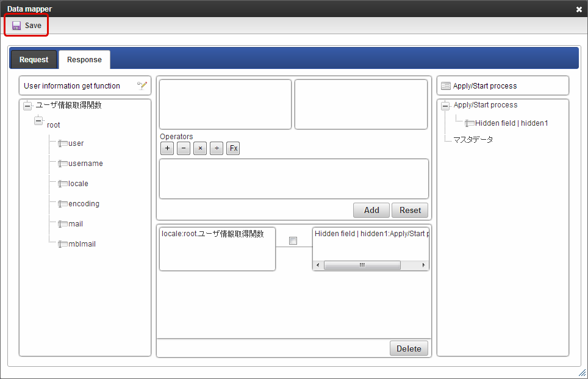Select the locale field icon

click(63, 184)
